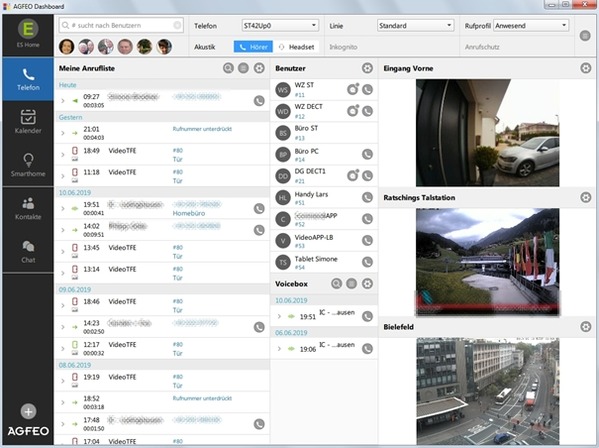Click the Homebüro link in call list
599x448 pixels.
click(189, 213)
